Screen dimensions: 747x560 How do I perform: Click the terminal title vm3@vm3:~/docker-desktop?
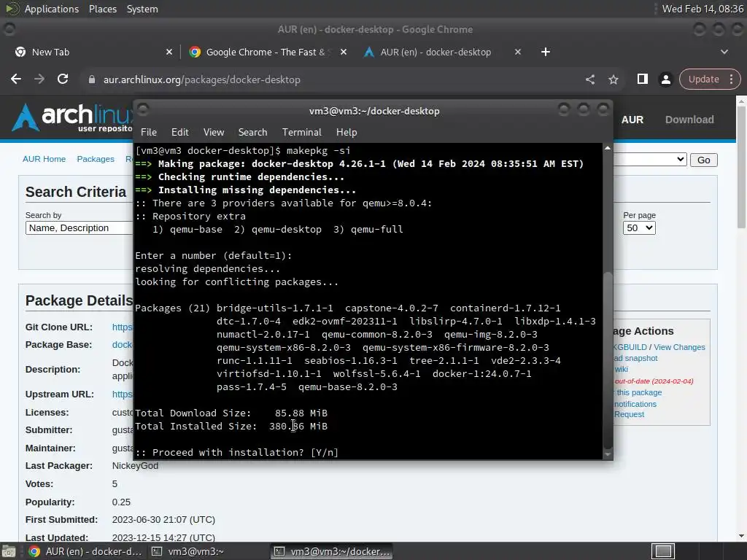click(374, 111)
